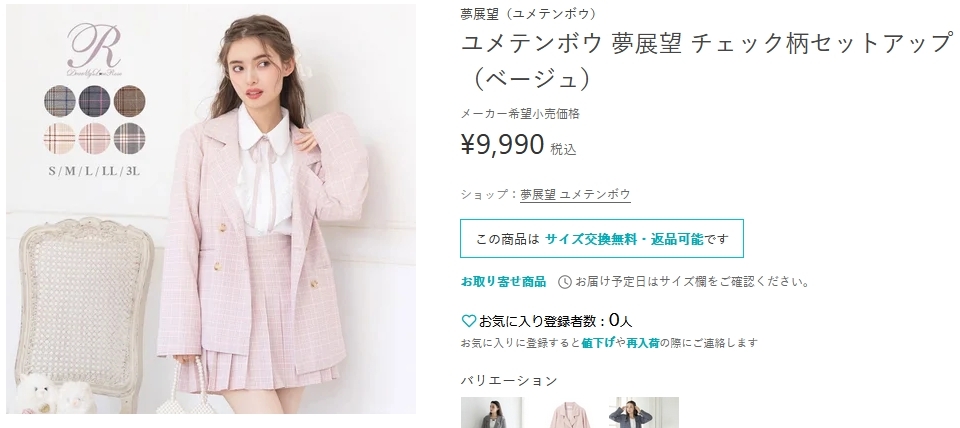Click the 値下げ link
This screenshot has height=428, width=960.
599,343
